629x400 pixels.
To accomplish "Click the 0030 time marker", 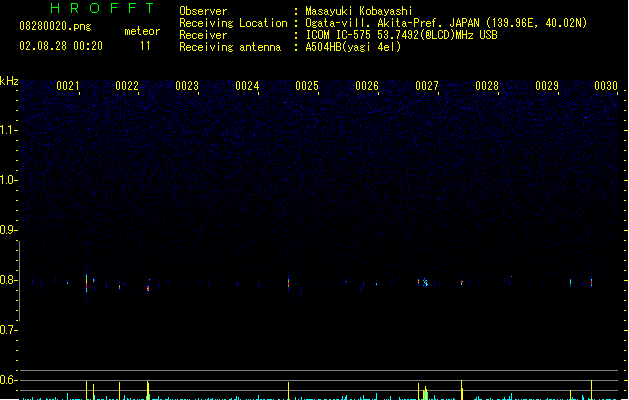I will (606, 86).
